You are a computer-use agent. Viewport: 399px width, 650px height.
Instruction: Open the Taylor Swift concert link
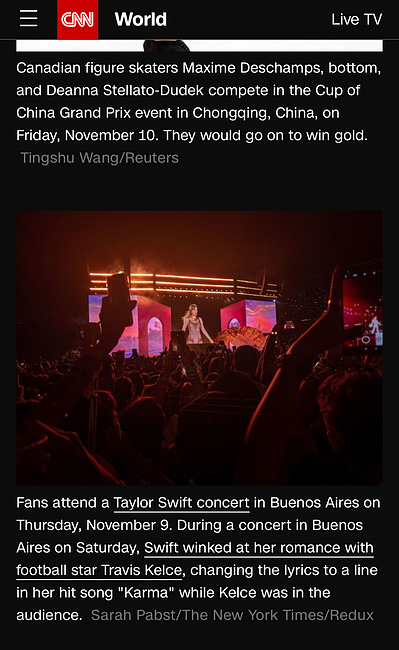[181, 503]
